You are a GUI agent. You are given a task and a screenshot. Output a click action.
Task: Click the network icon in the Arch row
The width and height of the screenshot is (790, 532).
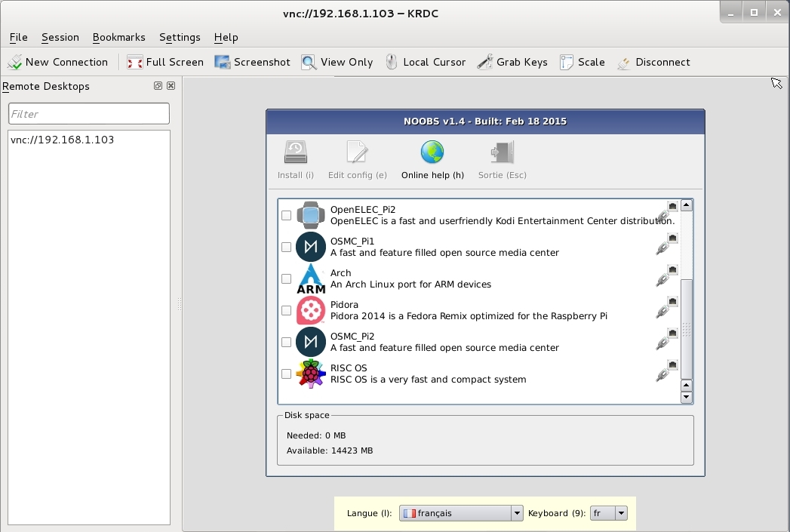[667, 276]
